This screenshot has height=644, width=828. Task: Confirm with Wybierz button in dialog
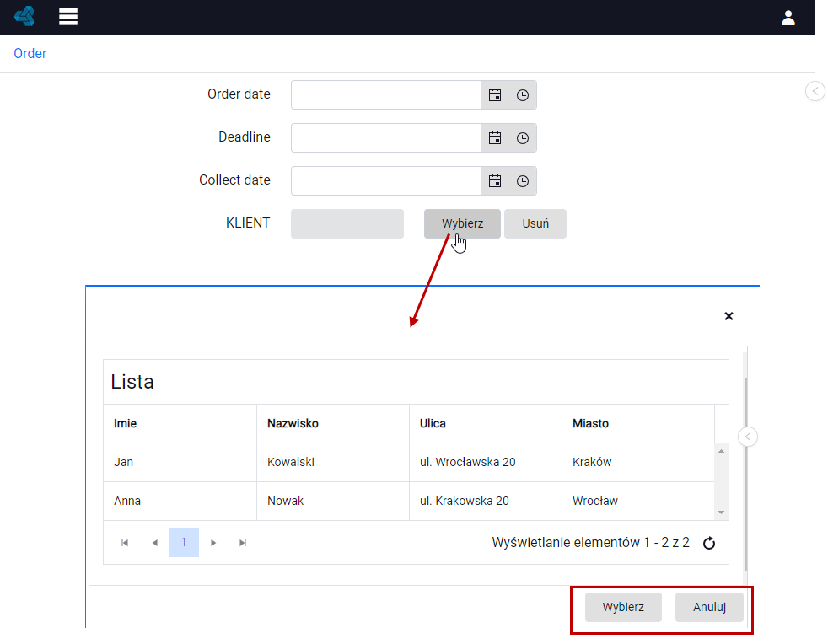point(623,607)
